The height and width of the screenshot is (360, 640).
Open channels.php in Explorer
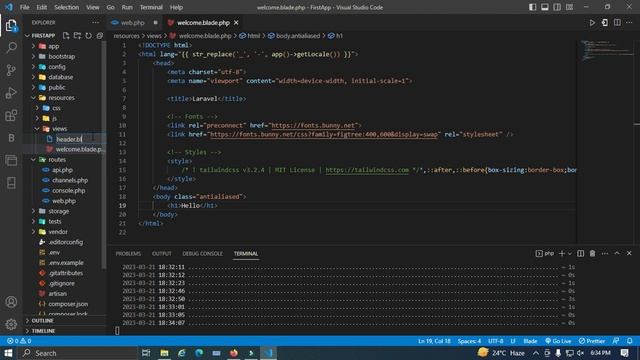click(x=70, y=180)
